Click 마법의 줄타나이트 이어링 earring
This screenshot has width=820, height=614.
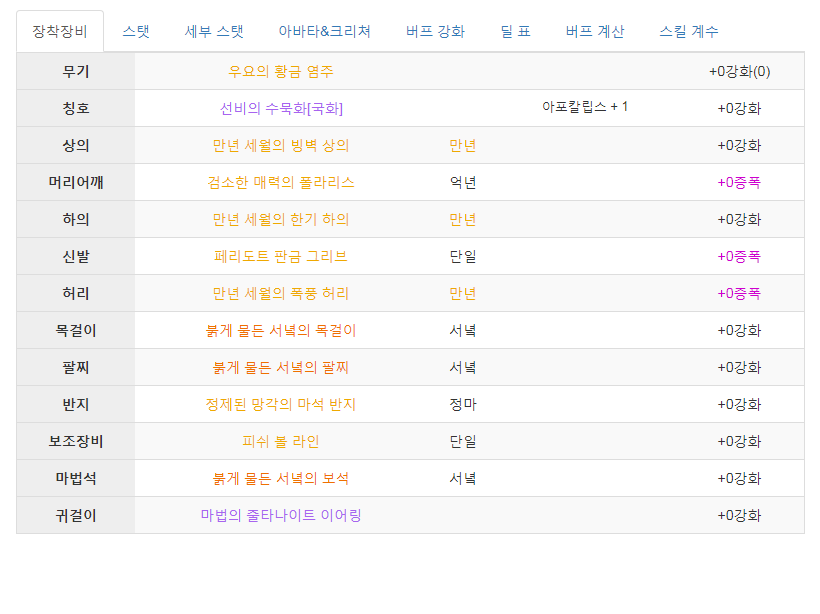pos(281,515)
